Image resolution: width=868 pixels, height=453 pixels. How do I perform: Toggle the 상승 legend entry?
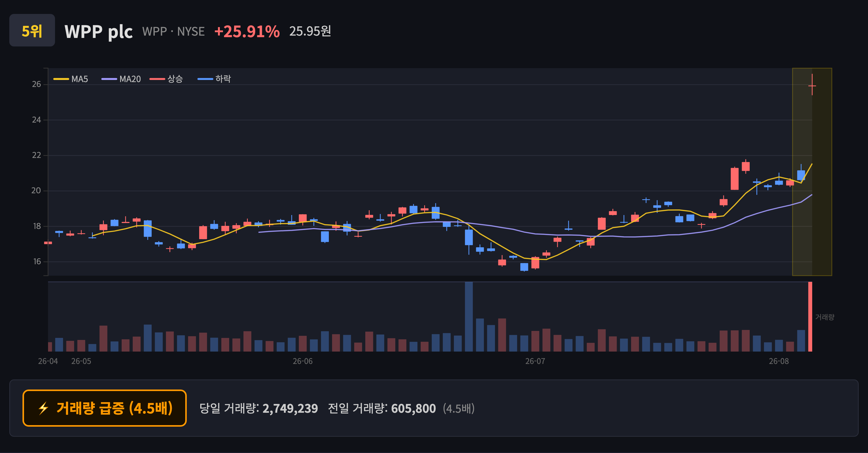166,79
